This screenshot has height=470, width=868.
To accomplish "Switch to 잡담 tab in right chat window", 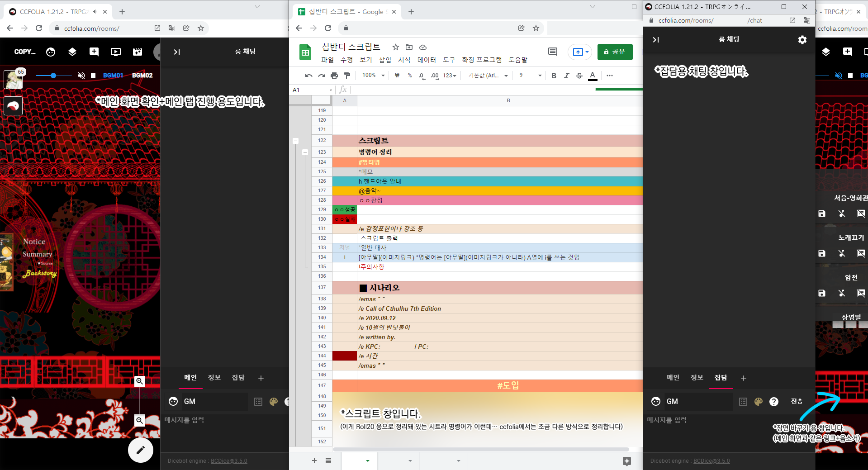I will pyautogui.click(x=721, y=378).
